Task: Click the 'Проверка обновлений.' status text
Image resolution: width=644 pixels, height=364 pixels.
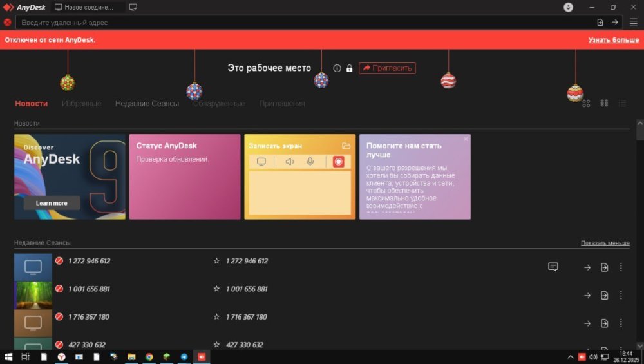Action: coord(173,159)
